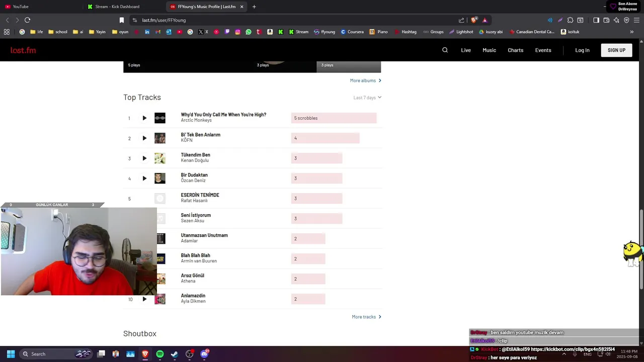
Task: Toggle the browser sidebar panel icon
Action: pos(596,20)
